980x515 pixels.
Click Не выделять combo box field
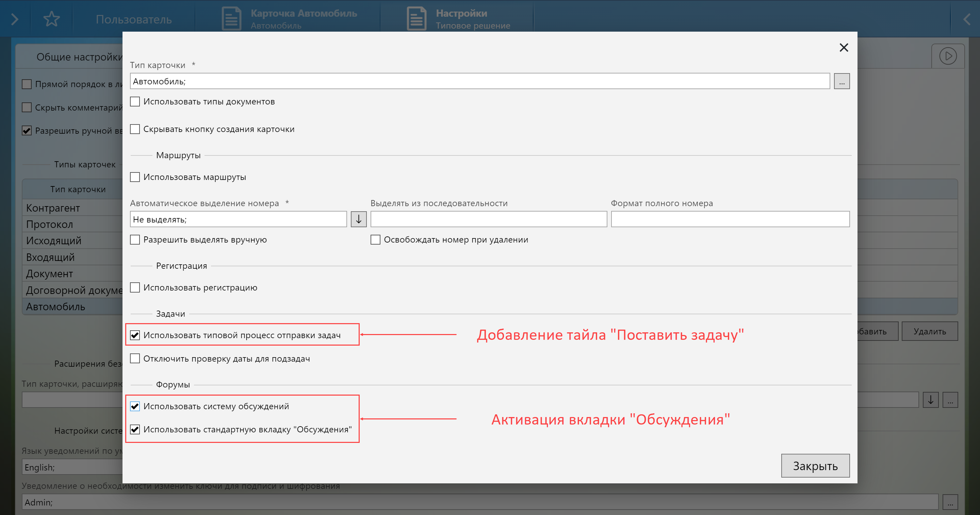(x=238, y=219)
